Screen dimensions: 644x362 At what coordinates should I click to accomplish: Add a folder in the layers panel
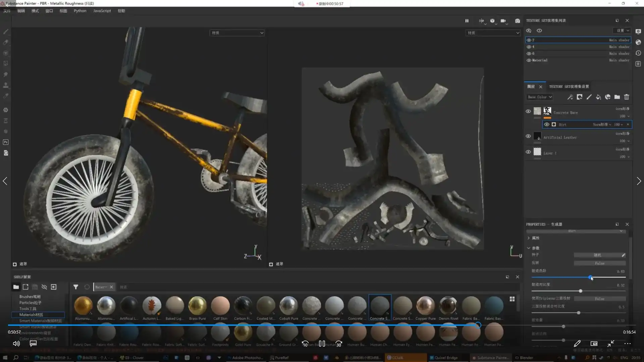(617, 97)
